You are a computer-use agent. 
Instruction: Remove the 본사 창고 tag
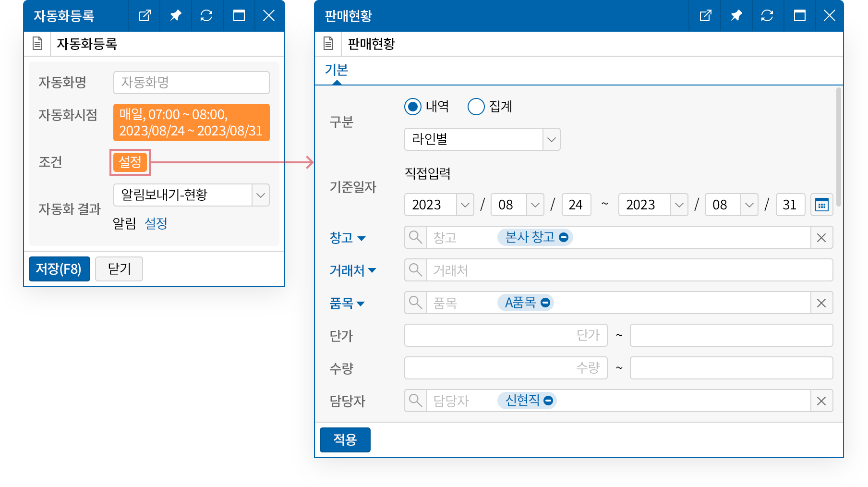(564, 237)
